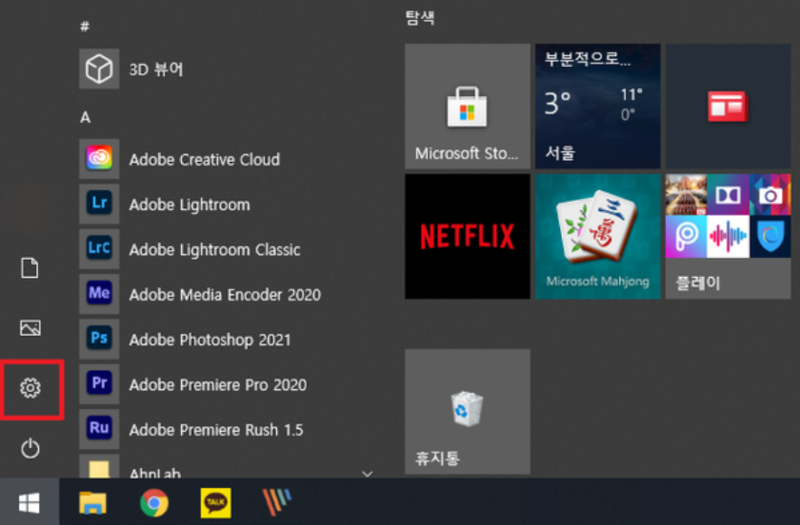Open the Documents sidebar icon

[30, 268]
